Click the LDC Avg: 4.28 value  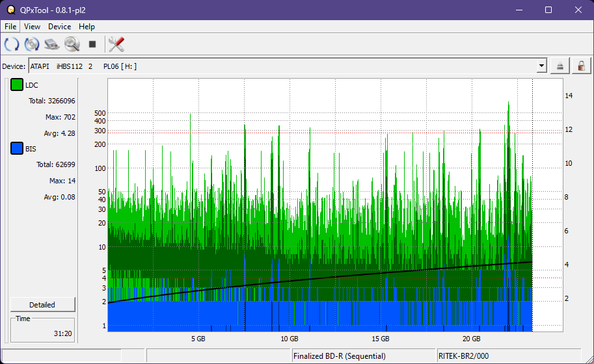click(59, 133)
